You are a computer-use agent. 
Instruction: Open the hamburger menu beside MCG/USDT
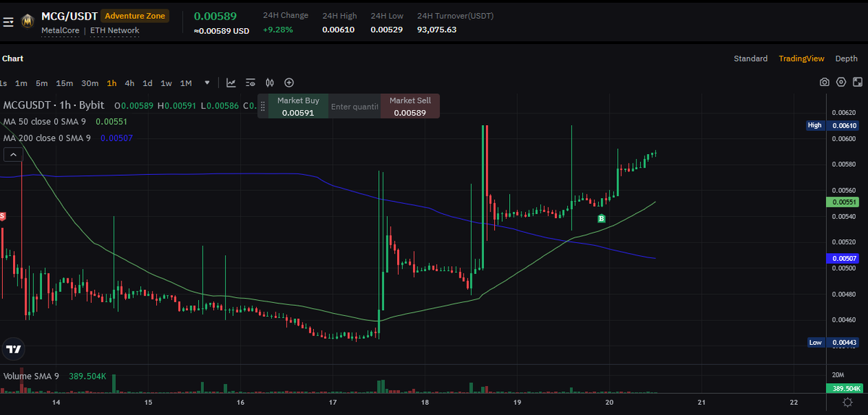click(x=8, y=22)
